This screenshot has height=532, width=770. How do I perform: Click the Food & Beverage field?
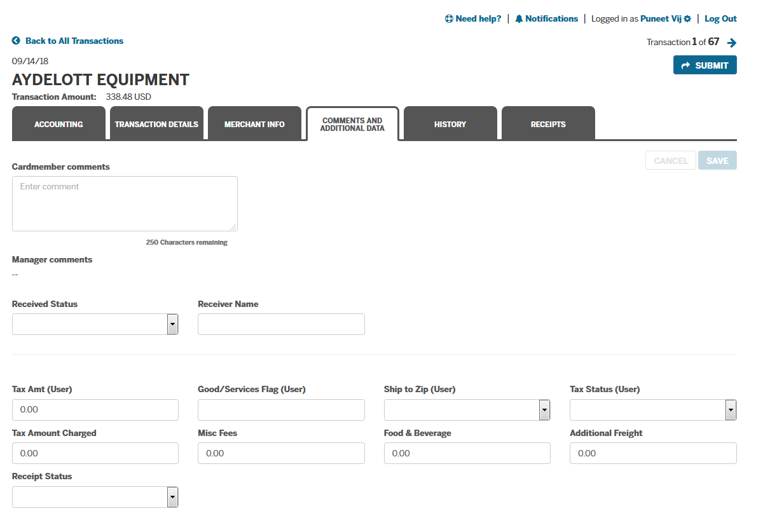(467, 453)
